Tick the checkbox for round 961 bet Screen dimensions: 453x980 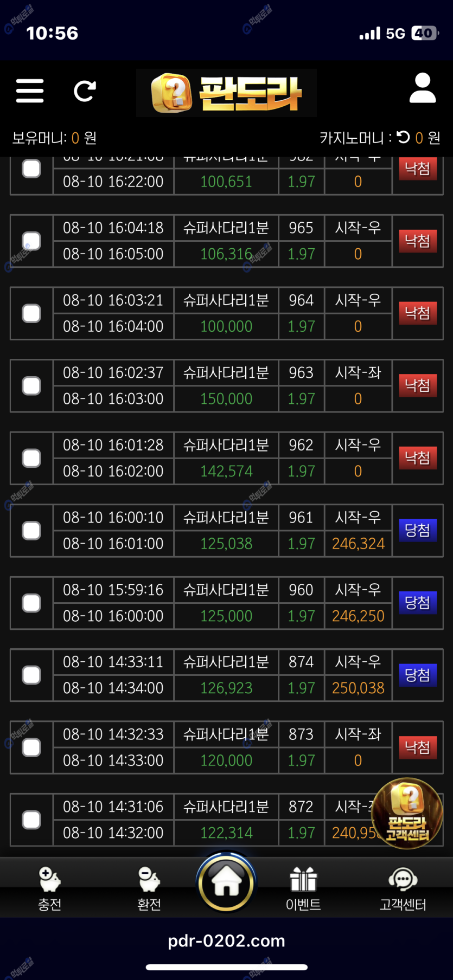click(31, 531)
